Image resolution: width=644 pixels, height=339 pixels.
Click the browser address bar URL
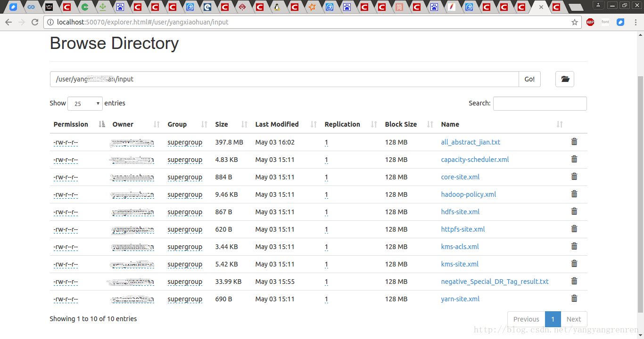(x=142, y=22)
